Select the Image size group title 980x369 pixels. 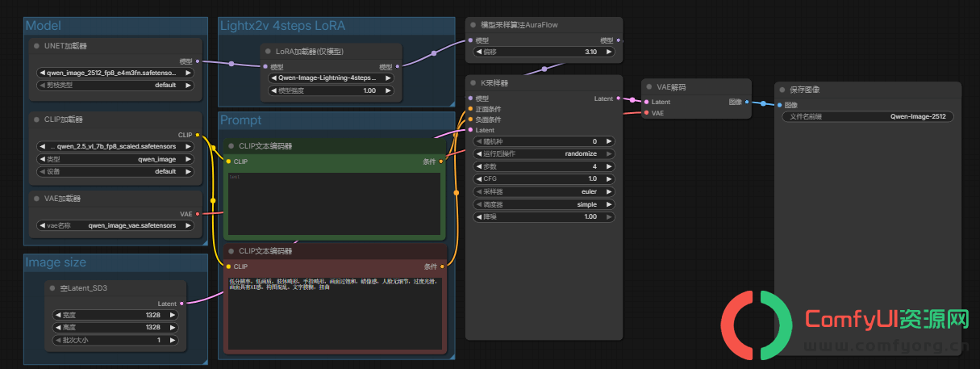tap(56, 262)
